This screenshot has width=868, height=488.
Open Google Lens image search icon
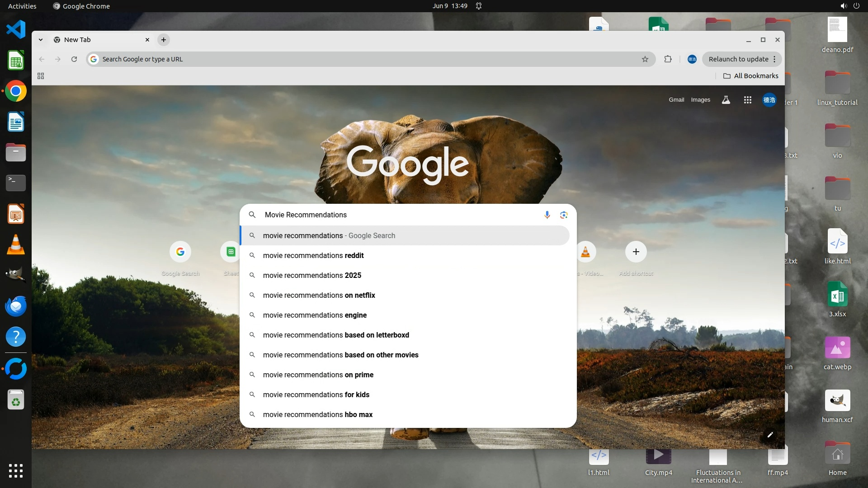click(564, 215)
